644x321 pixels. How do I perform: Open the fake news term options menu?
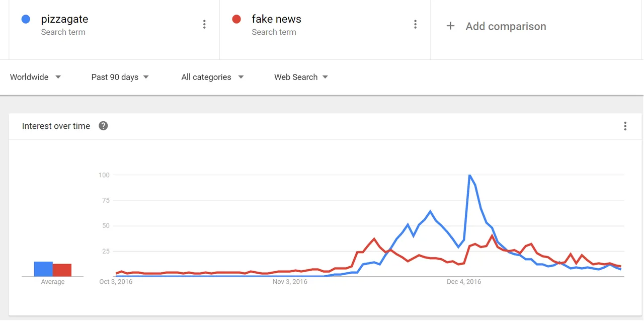coord(415,24)
